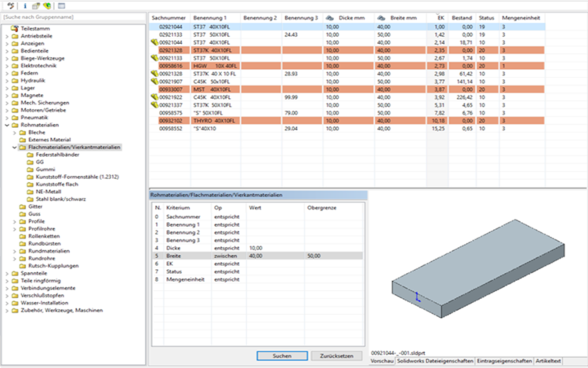The height and width of the screenshot is (368, 588).
Task: Expand the Bleche folder
Action: click(15, 133)
